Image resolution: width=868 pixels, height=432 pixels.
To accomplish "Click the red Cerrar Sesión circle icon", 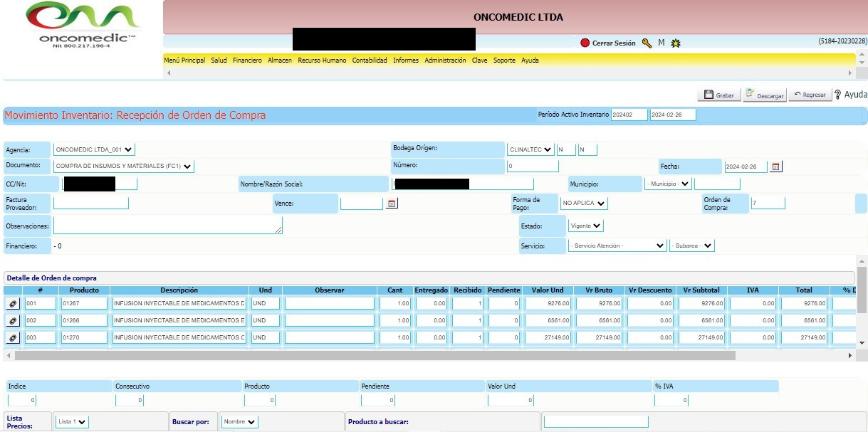I will tap(585, 43).
